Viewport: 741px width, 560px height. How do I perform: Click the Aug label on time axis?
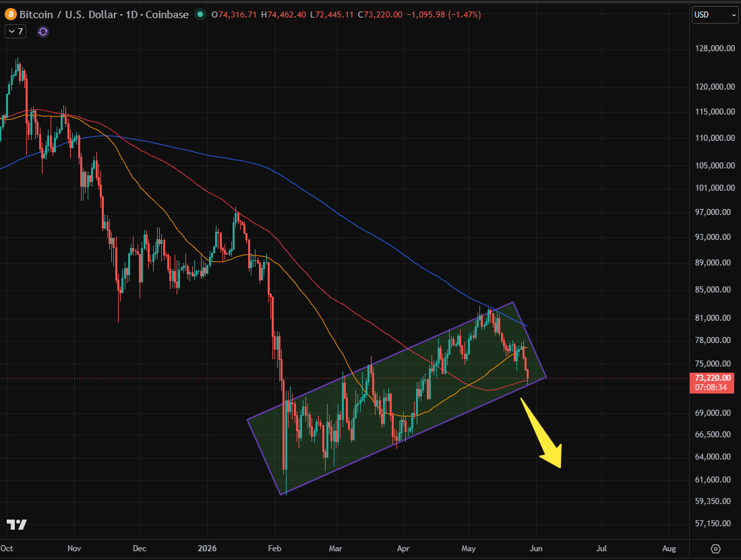point(669,548)
